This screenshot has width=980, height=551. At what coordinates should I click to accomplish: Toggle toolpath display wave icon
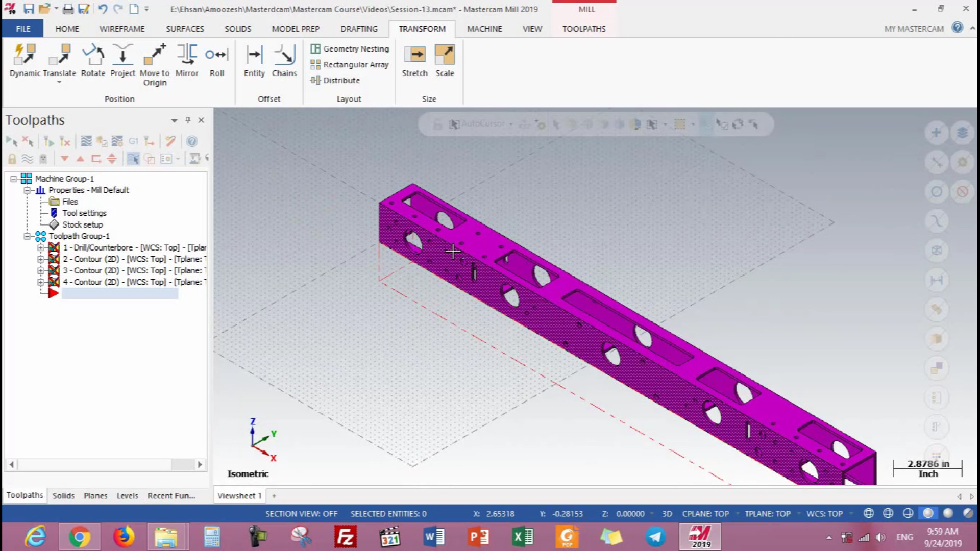coord(28,159)
